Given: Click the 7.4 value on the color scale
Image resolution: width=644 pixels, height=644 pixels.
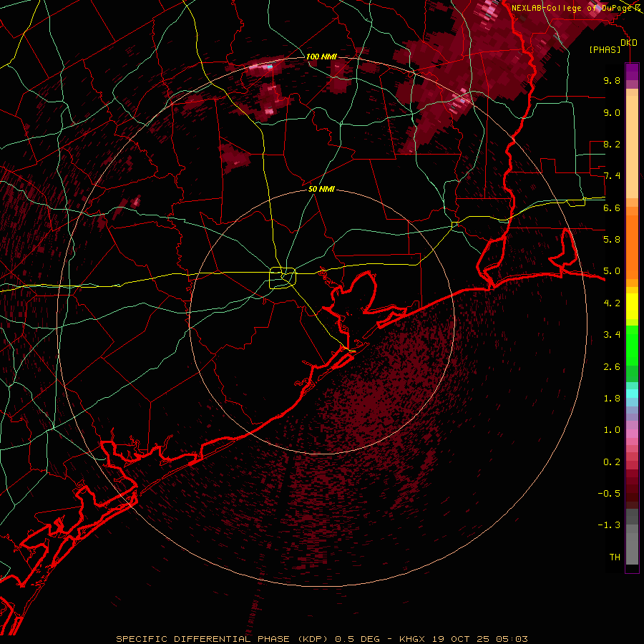Looking at the screenshot, I should (612, 176).
